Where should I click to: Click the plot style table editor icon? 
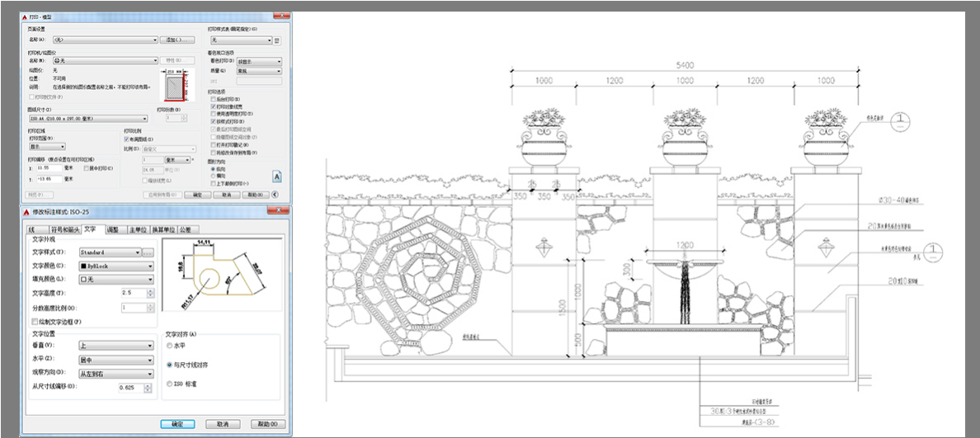pyautogui.click(x=276, y=40)
